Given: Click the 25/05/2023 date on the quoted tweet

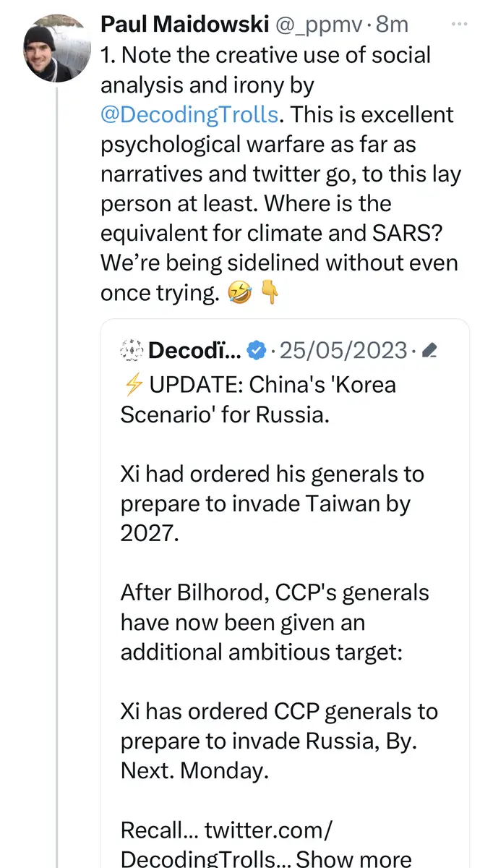Looking at the screenshot, I should 343,349.
